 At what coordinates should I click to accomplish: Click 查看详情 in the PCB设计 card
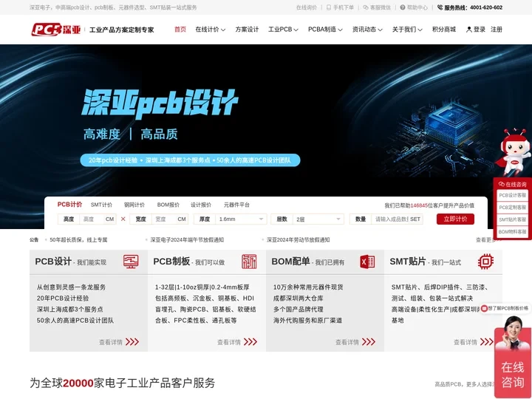(111, 342)
